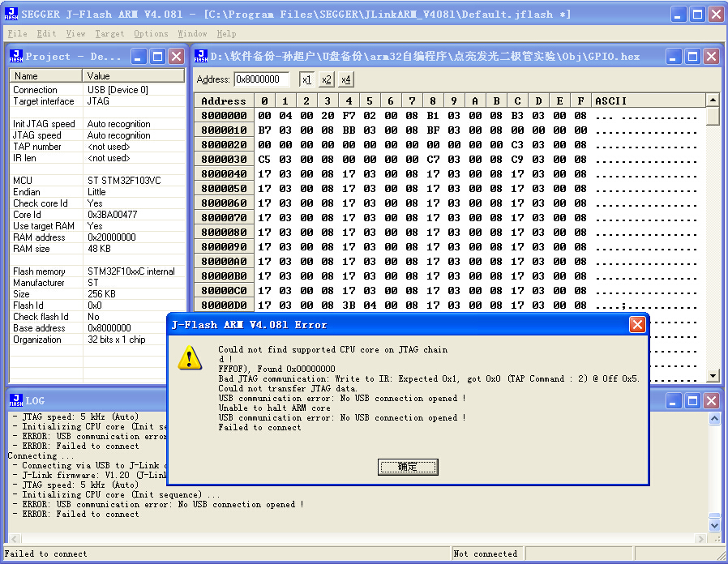Click 'Not connected' in status bar
728x564 pixels.
point(485,553)
